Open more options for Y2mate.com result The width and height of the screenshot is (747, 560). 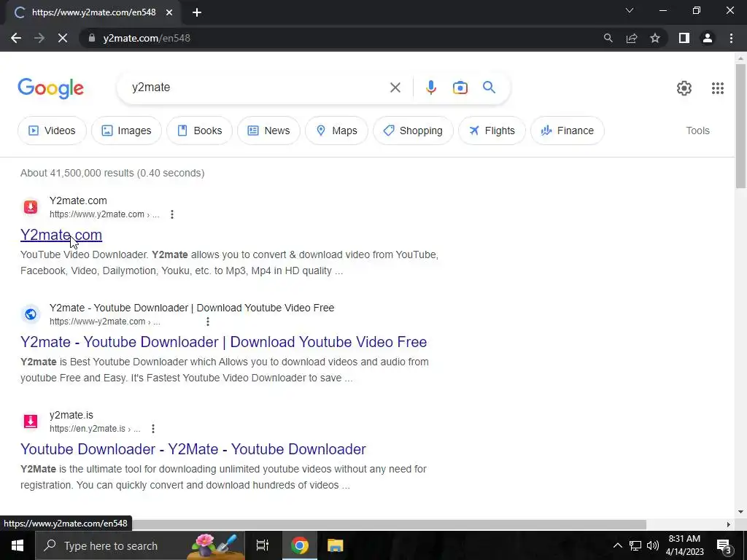click(x=172, y=214)
